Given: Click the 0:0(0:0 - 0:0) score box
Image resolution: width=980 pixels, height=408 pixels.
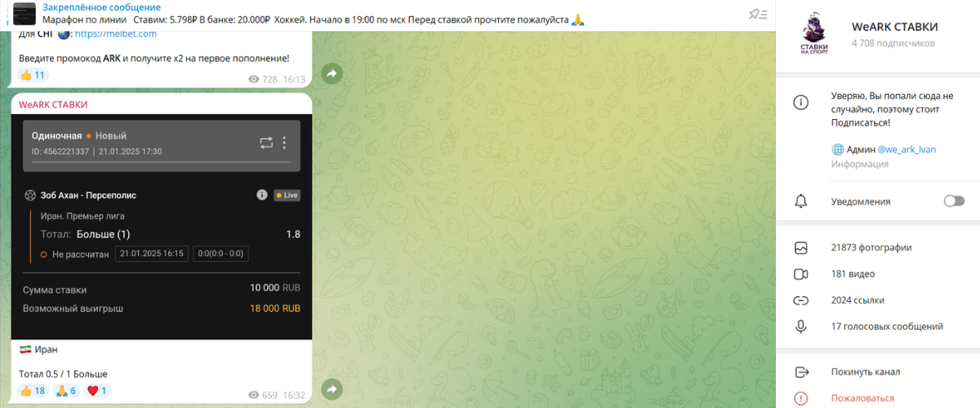Looking at the screenshot, I should [x=220, y=254].
